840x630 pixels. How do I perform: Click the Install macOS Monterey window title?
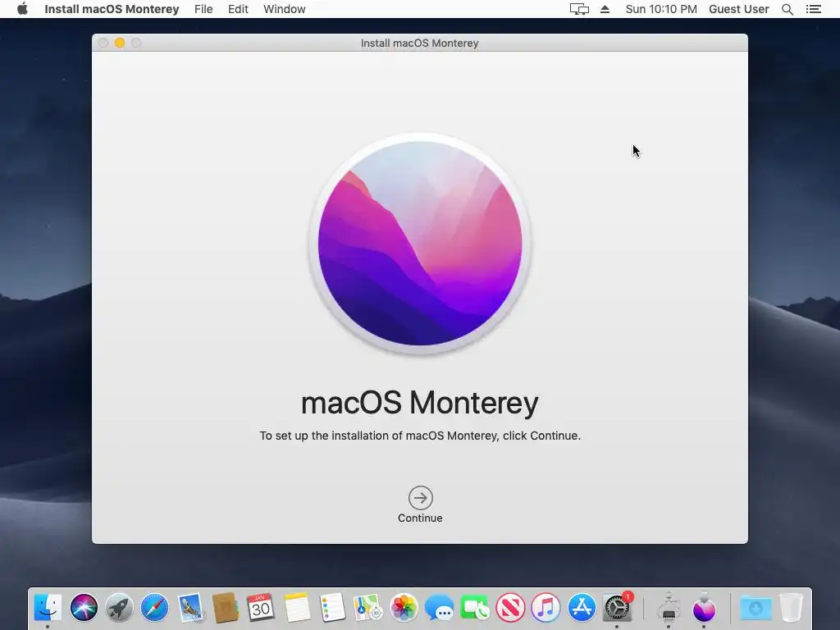click(419, 43)
